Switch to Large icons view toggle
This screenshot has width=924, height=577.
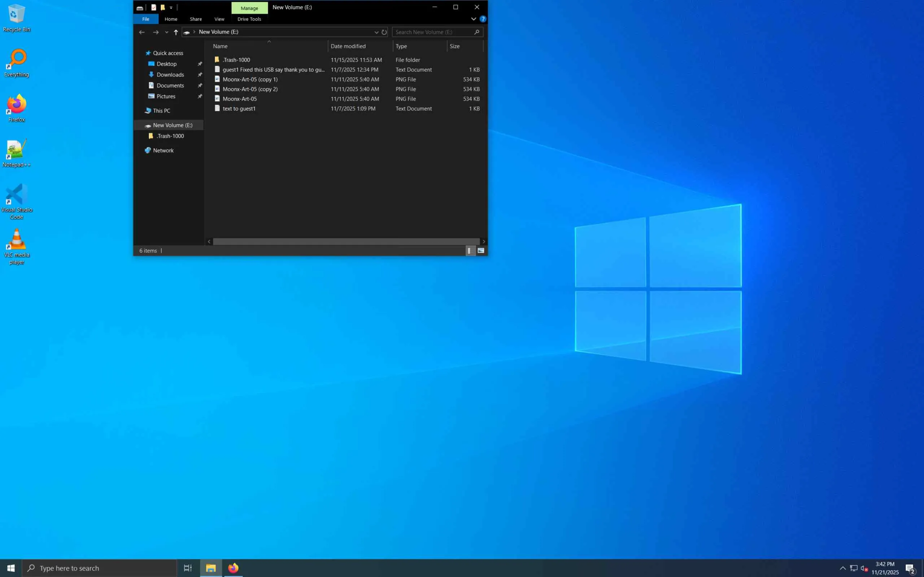pos(481,251)
